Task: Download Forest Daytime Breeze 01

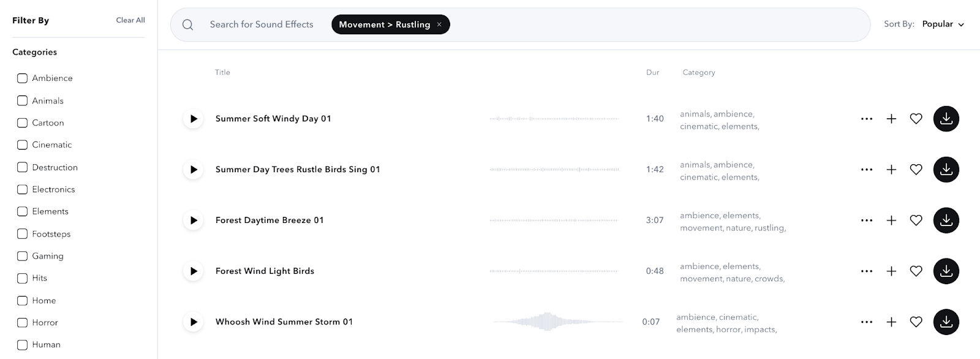Action: click(x=946, y=221)
